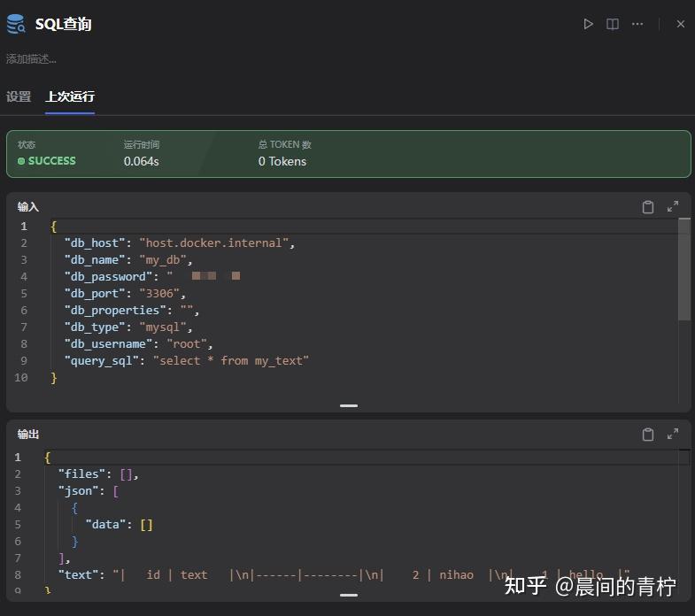The image size is (695, 616).
Task: Click the "db_password" key
Action: [x=108, y=277]
